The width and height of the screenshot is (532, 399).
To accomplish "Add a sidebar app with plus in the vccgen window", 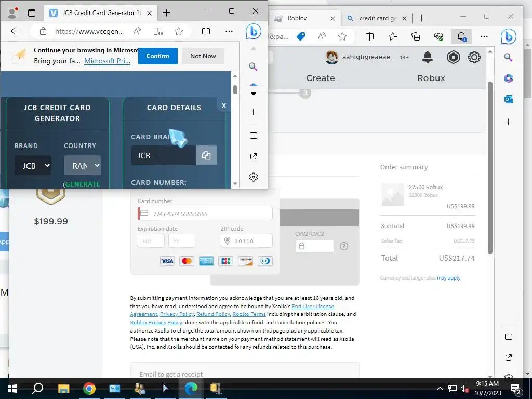I will tap(254, 112).
